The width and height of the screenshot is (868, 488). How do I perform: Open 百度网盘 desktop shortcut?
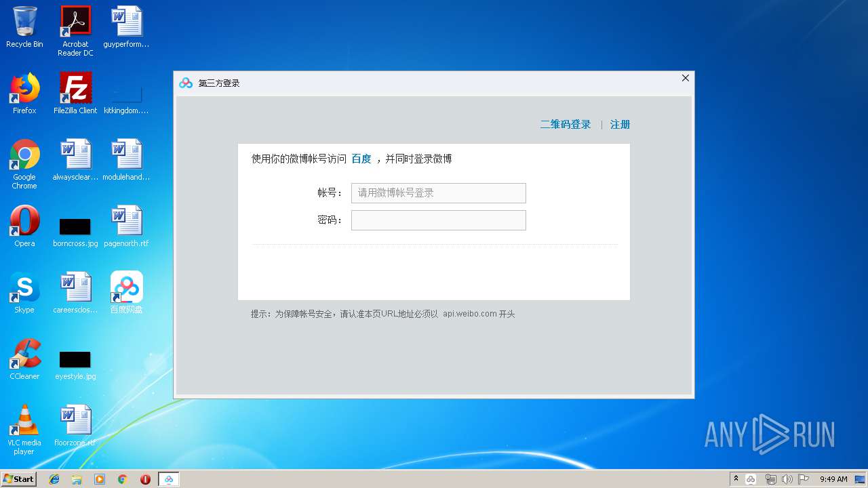126,293
